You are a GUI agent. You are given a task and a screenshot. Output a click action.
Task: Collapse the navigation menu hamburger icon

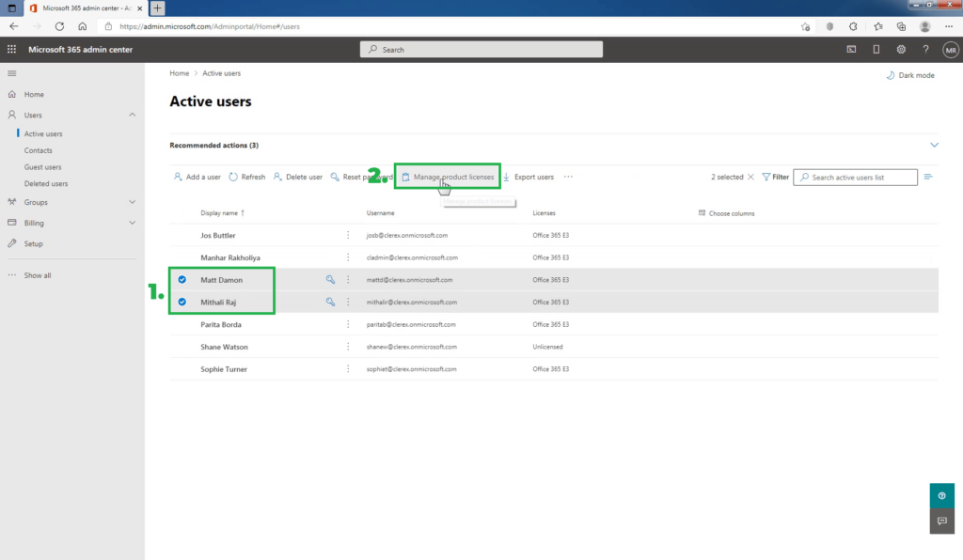coord(11,73)
